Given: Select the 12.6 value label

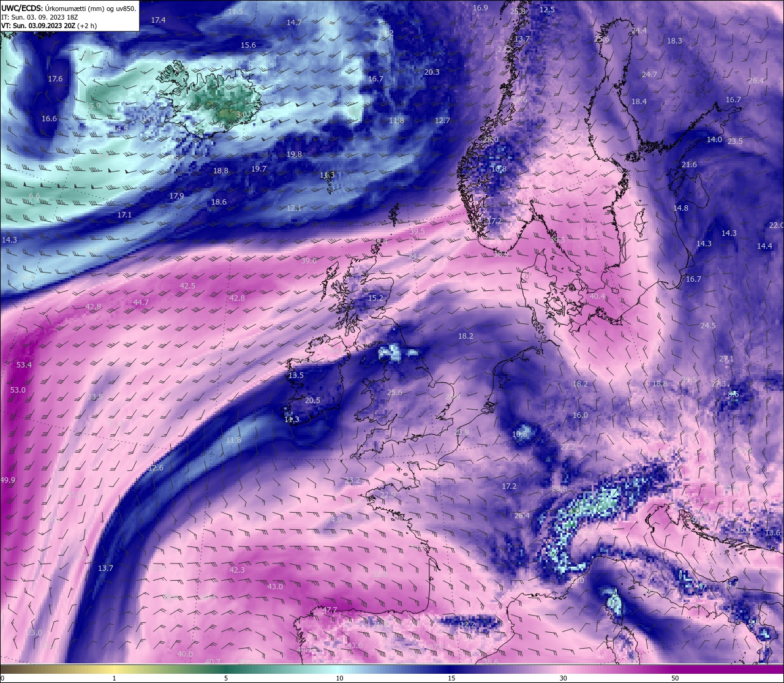Looking at the screenshot, I should click(x=156, y=467).
